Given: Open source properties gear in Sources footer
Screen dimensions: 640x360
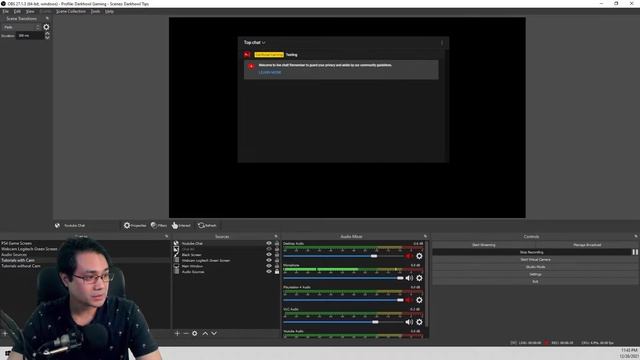Looking at the screenshot, I should coord(195,333).
